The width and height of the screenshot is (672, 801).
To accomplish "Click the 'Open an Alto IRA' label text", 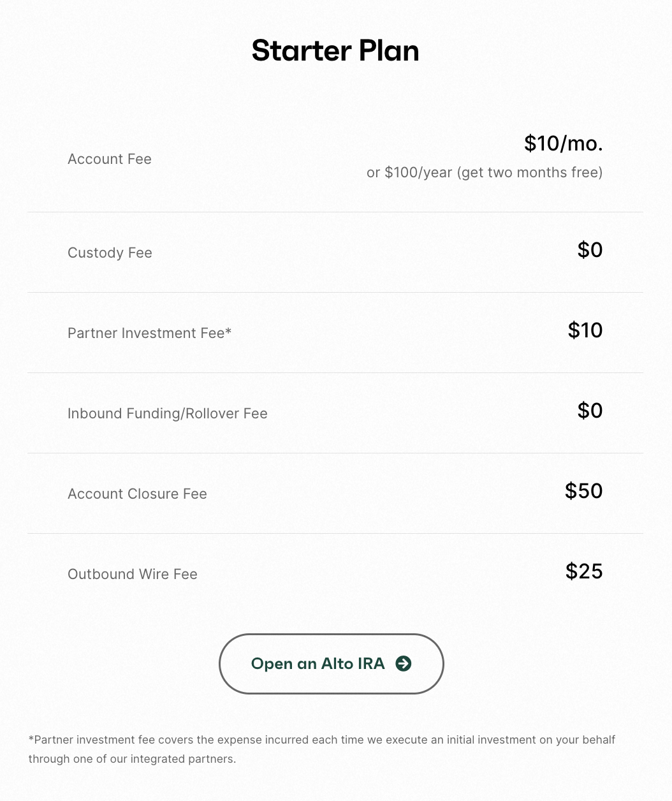I will [318, 664].
